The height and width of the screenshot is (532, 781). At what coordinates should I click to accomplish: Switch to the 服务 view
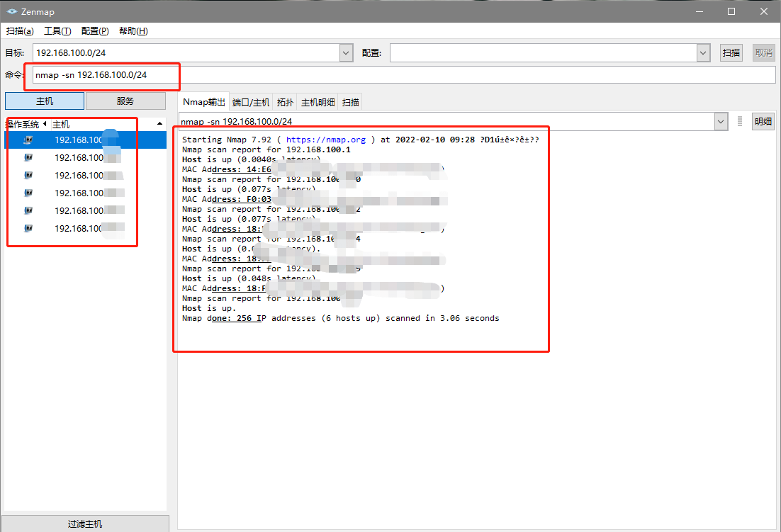tap(125, 101)
